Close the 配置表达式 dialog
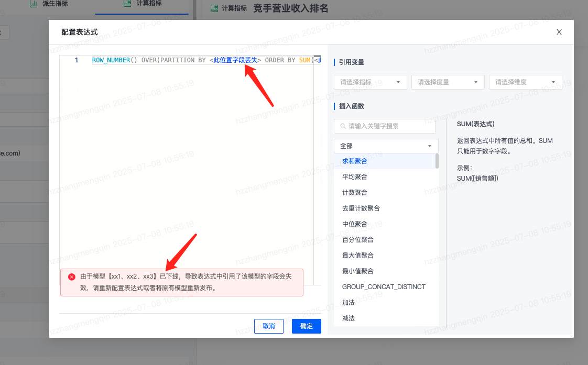This screenshot has width=588, height=365. pos(559,32)
